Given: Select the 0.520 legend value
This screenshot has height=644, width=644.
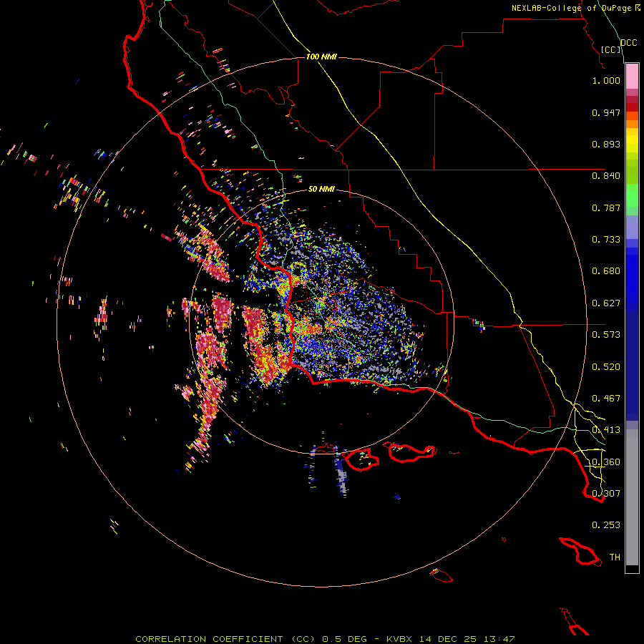Looking at the screenshot, I should (606, 367).
